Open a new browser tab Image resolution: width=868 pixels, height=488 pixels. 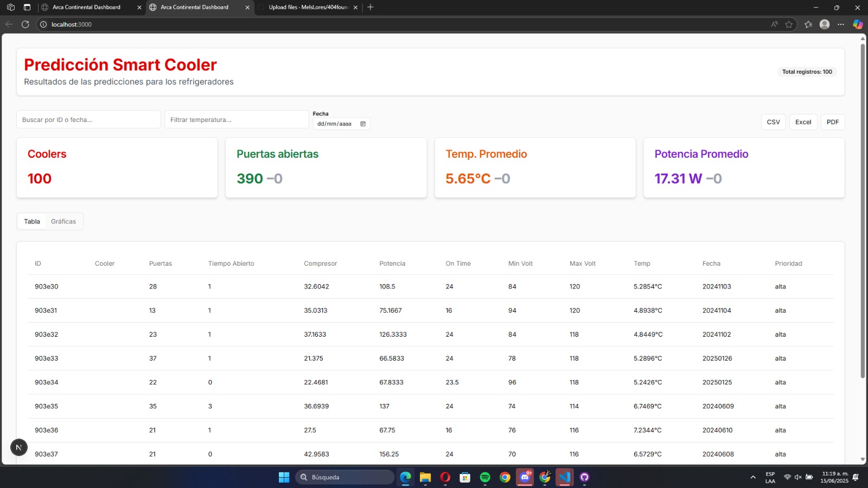click(371, 7)
